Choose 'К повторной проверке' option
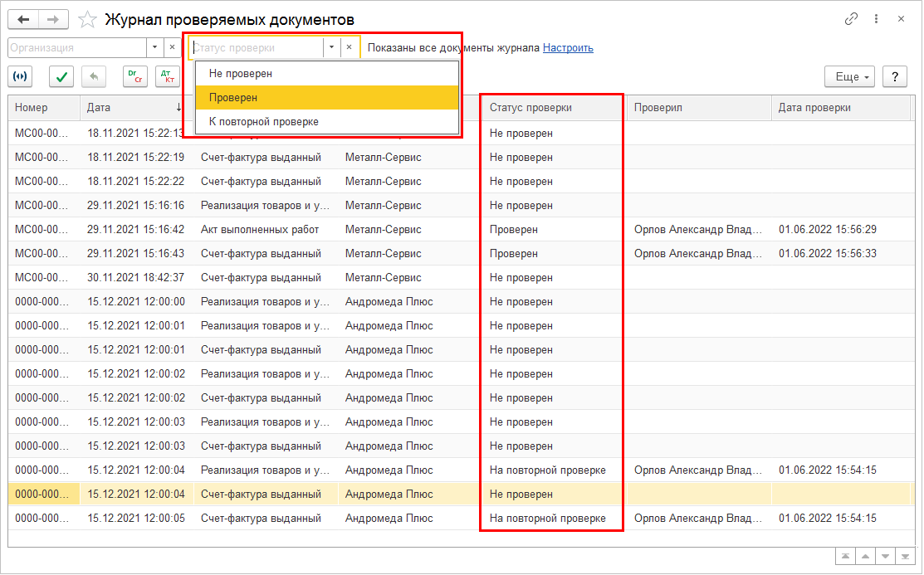The width and height of the screenshot is (924, 575). [x=327, y=122]
